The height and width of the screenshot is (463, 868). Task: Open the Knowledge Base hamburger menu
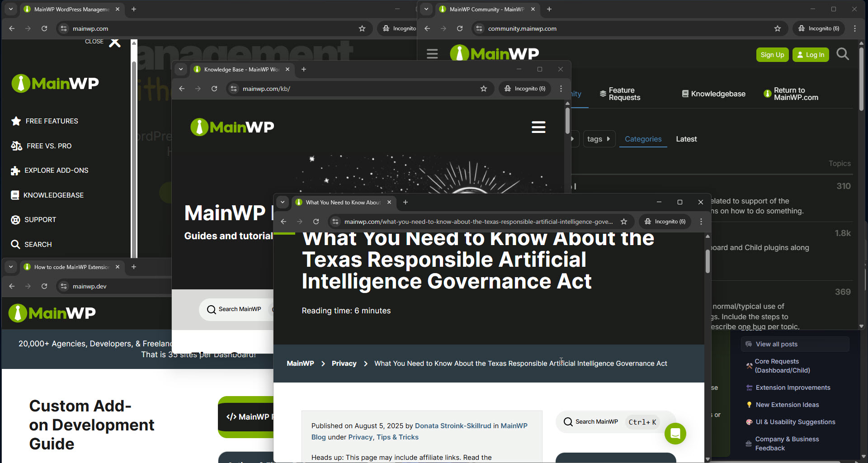538,127
